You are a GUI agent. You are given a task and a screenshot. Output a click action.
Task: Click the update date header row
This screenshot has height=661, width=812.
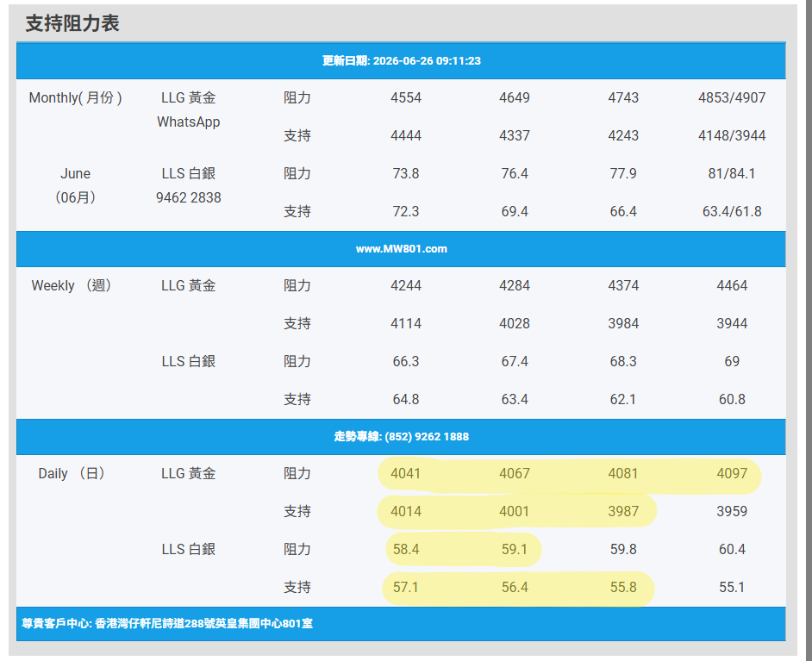click(401, 60)
